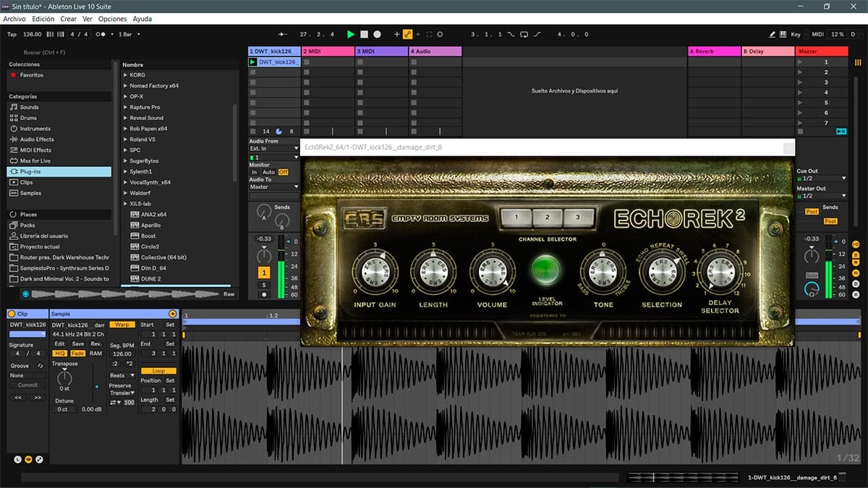Image resolution: width=868 pixels, height=488 pixels.
Task: Select the MIDI Effects category
Action: pos(35,150)
